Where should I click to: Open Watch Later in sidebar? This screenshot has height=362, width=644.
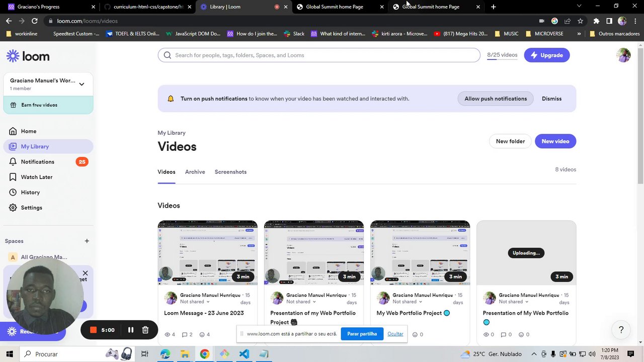(x=48, y=177)
